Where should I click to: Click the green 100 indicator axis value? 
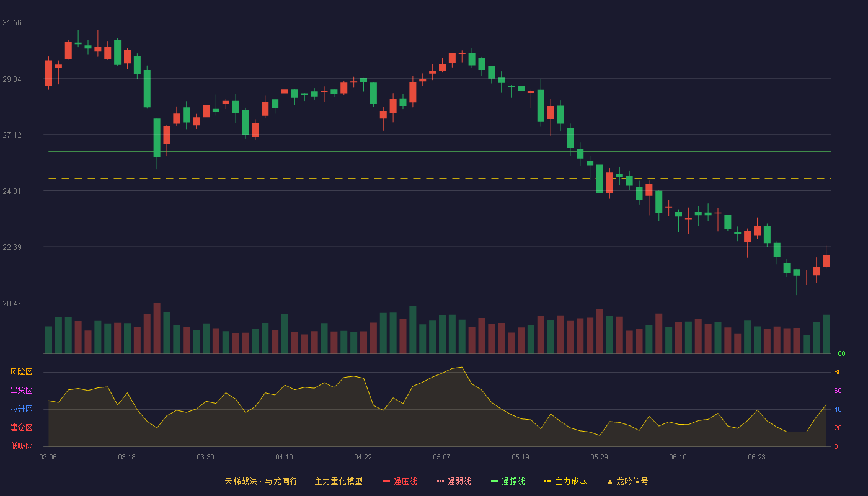839,354
